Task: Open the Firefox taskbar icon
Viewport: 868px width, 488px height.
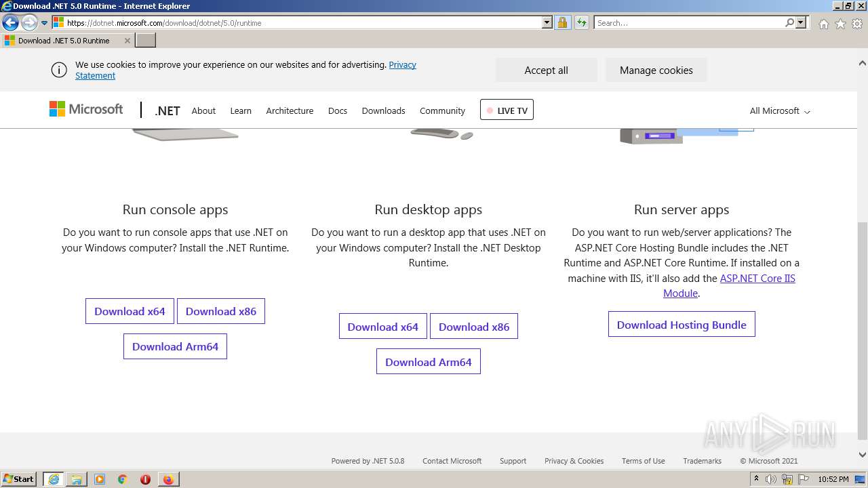Action: tap(168, 479)
